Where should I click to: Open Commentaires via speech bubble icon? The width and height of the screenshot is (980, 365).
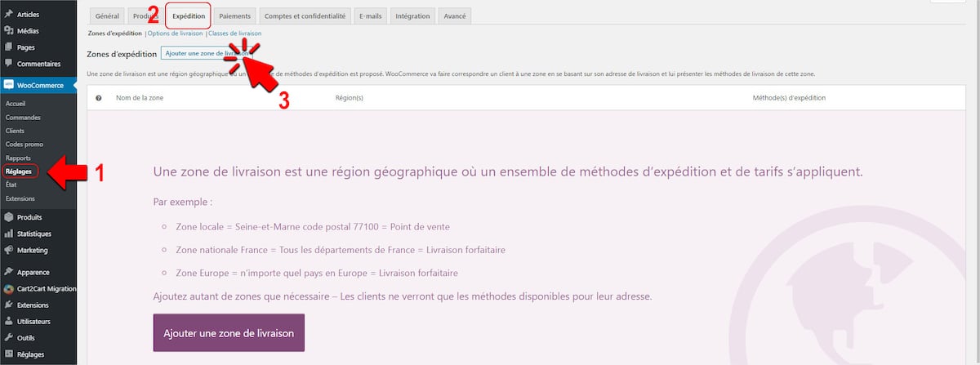(8, 64)
